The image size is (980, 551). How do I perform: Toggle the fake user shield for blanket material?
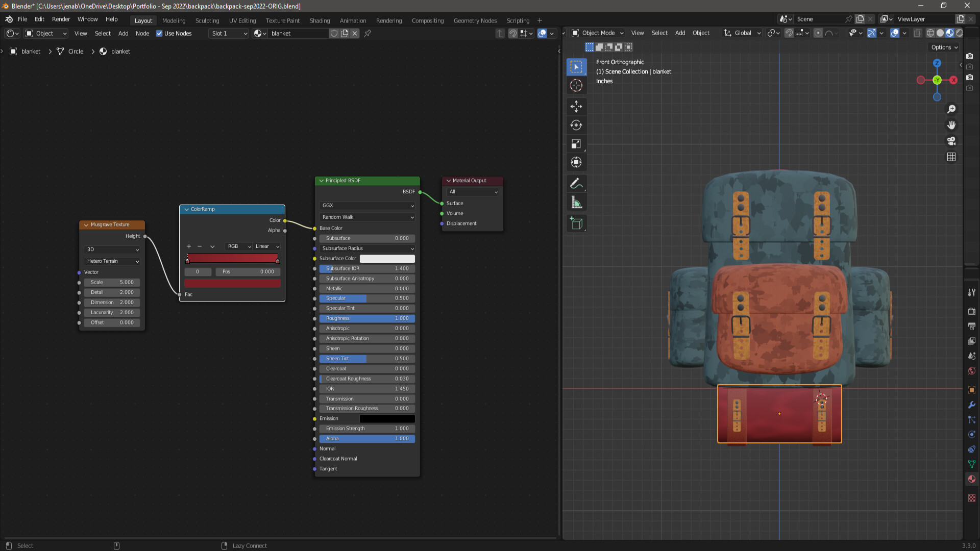334,34
